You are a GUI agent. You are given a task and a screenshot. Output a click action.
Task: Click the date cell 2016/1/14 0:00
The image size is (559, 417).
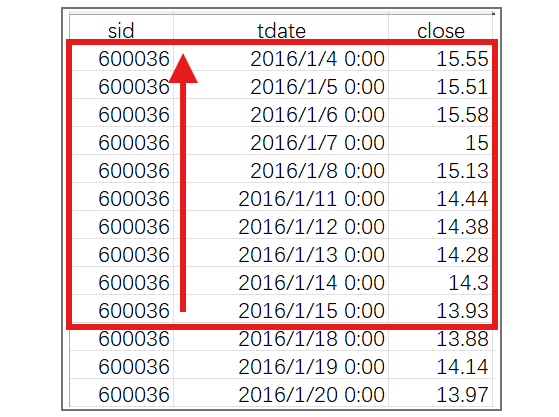point(281,281)
